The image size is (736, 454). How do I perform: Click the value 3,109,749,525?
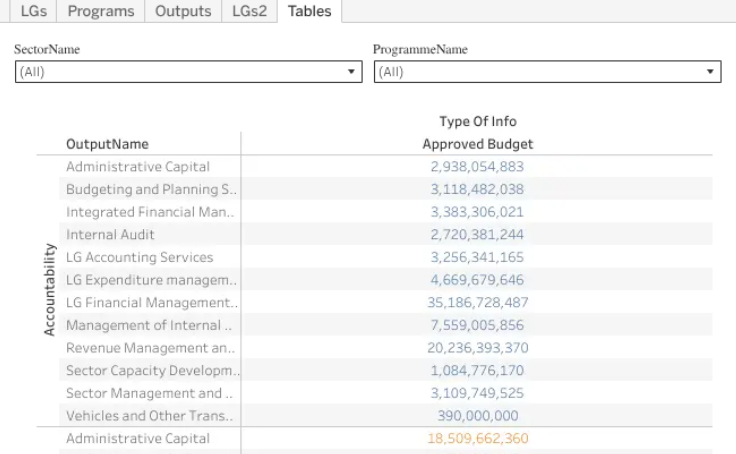coord(477,393)
